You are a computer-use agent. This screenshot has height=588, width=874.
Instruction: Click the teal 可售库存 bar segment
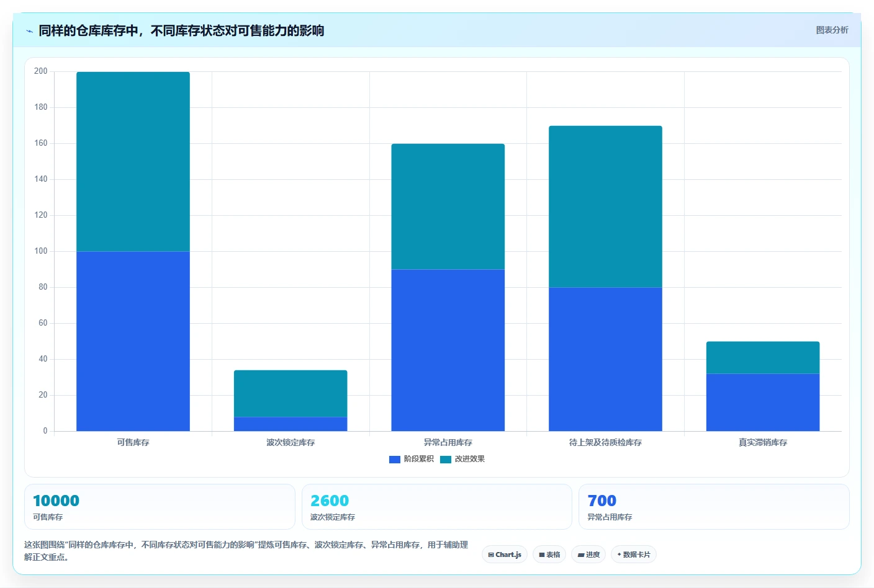pos(133,161)
